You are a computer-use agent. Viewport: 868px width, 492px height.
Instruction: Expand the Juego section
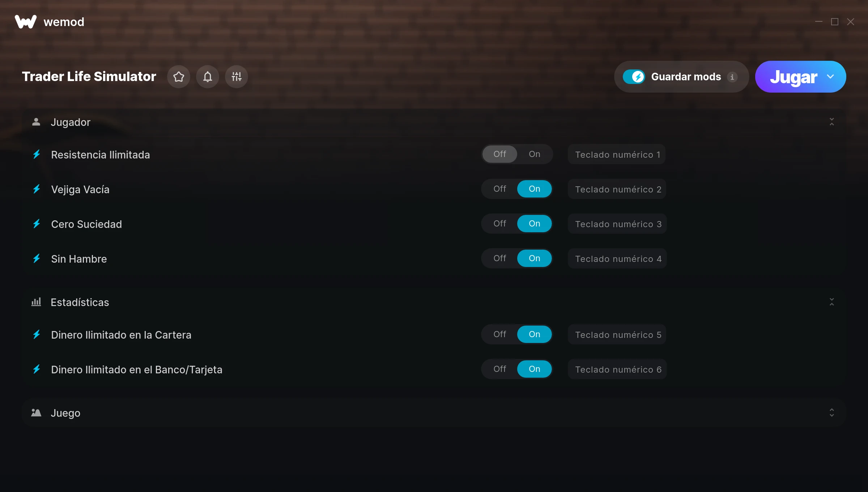pyautogui.click(x=832, y=413)
